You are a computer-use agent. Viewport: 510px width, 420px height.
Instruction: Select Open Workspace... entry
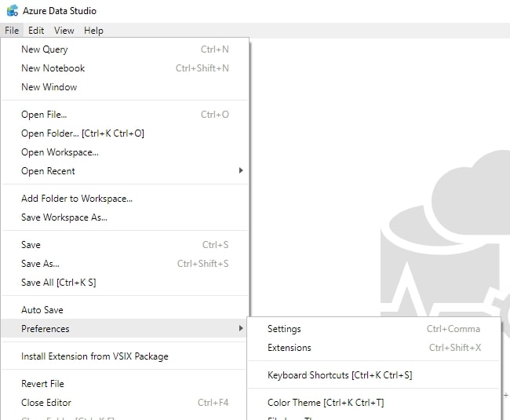click(x=125, y=152)
